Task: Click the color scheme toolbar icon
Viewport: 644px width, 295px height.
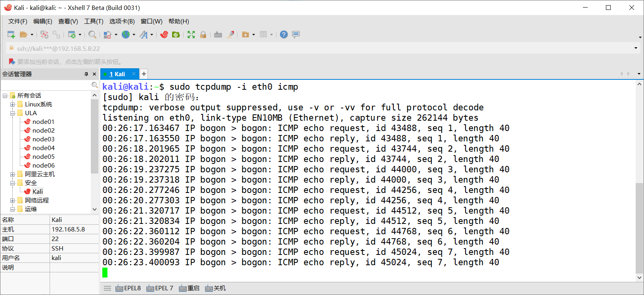Action: click(x=107, y=35)
